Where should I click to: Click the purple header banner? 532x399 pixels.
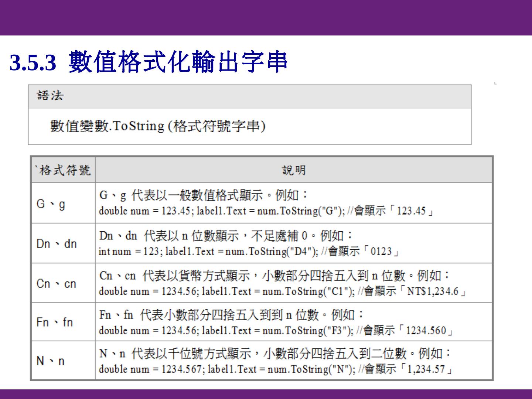pyautogui.click(x=266, y=17)
